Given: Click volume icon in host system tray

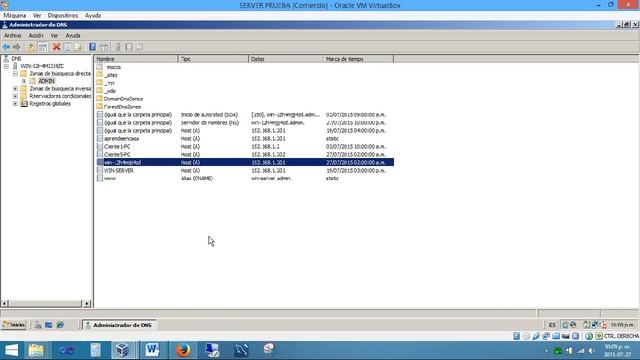Looking at the screenshot, I should tap(590, 351).
